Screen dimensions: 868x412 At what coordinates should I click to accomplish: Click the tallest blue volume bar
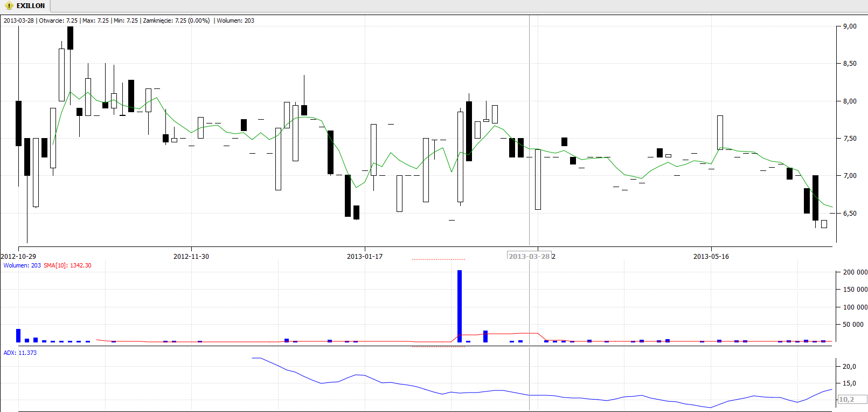click(460, 306)
